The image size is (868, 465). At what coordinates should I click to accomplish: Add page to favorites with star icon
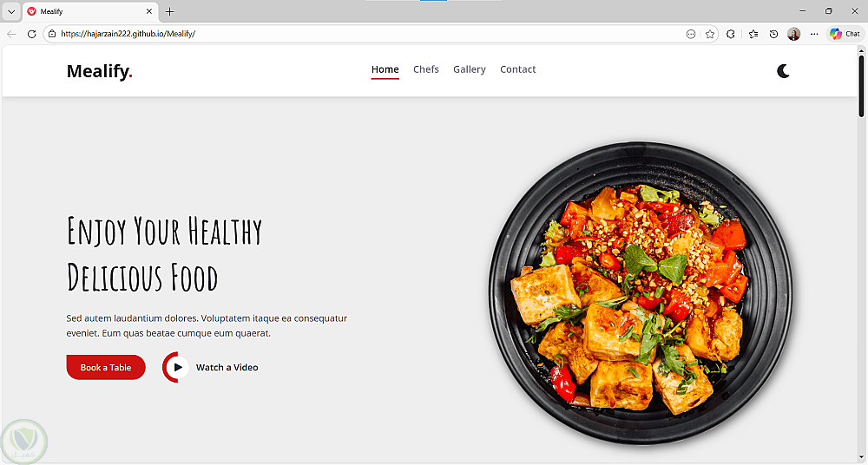tap(710, 34)
